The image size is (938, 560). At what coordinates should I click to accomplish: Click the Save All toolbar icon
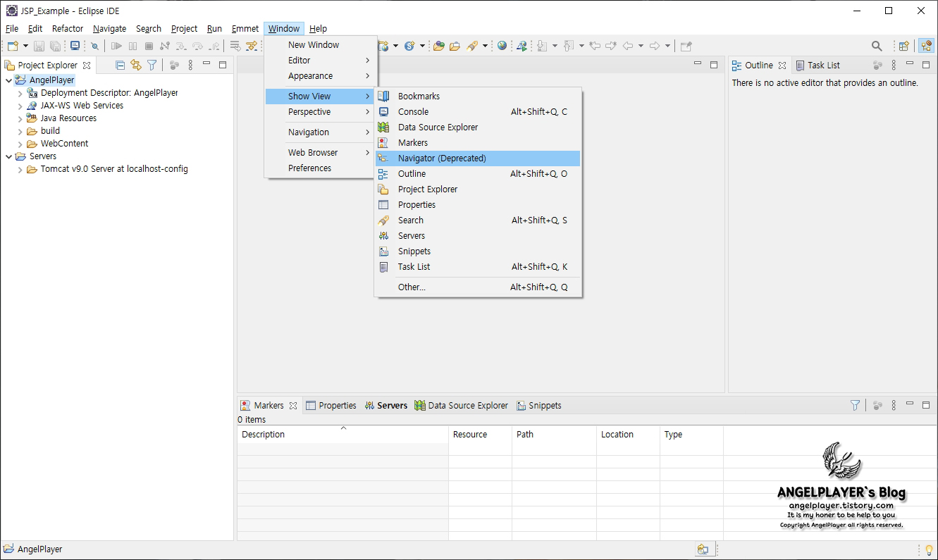tap(55, 46)
